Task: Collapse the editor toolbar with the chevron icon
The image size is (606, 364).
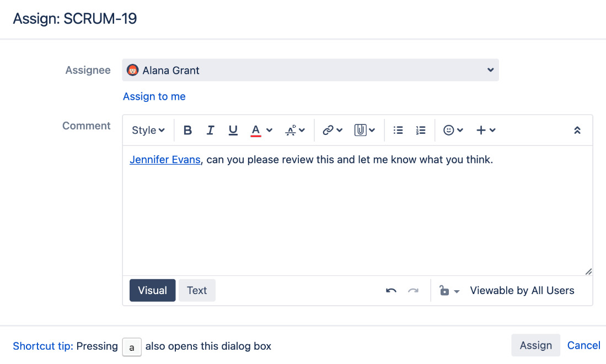Action: coord(577,130)
